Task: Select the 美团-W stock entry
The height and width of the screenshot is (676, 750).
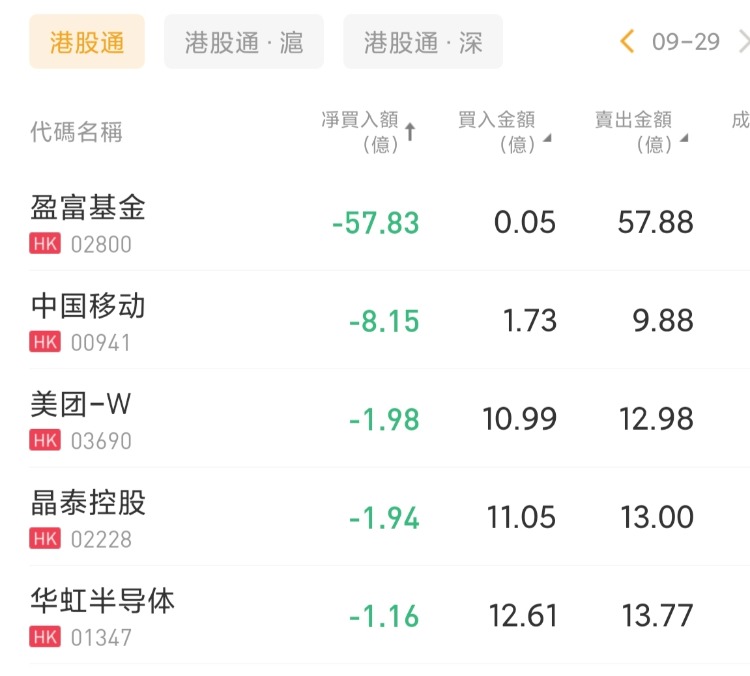Action: pyautogui.click(x=82, y=404)
